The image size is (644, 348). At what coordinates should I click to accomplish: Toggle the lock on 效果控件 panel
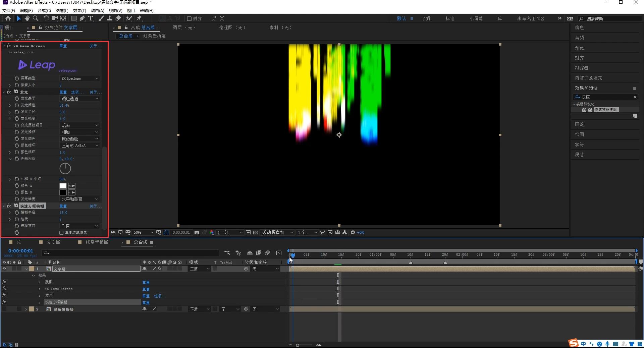(40, 27)
